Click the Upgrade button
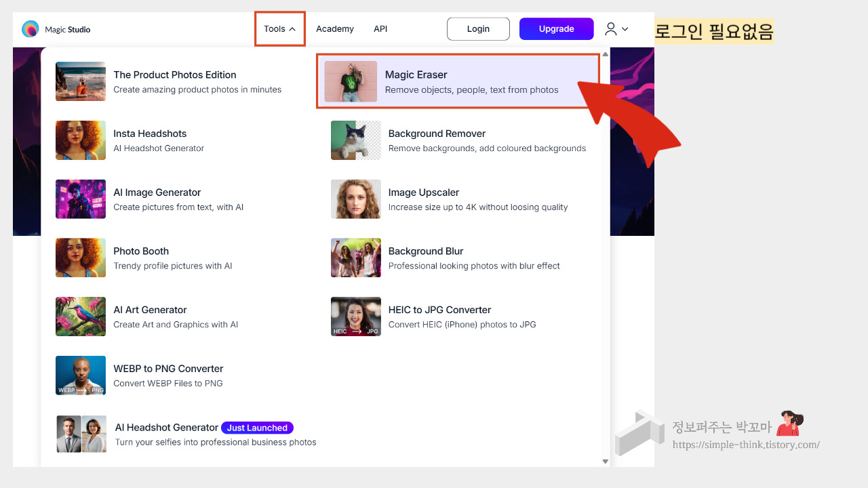The height and width of the screenshot is (488, 868). 557,29
